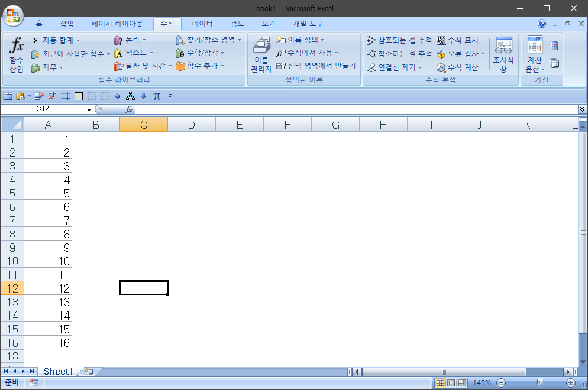Select the Sheet1 worksheet tab

tap(58, 371)
